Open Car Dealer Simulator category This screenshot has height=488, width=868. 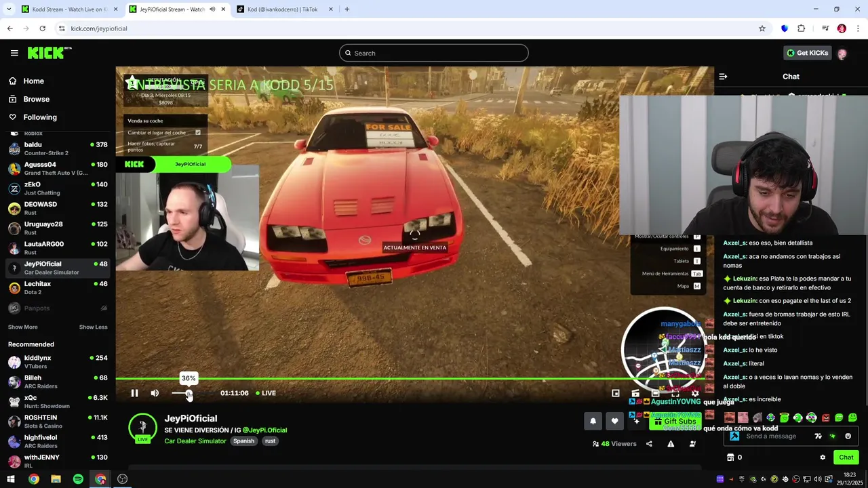195,441
